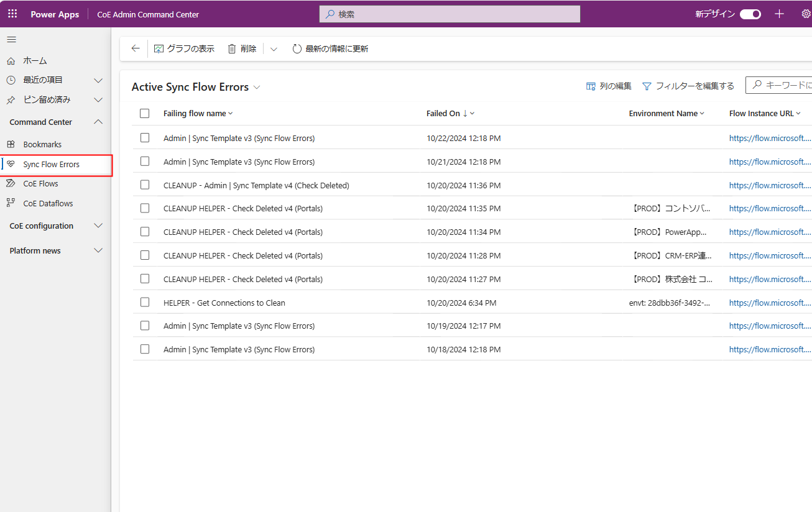Open 最近の項目 navigation item
Viewport: 812px width, 512px height.
43,80
